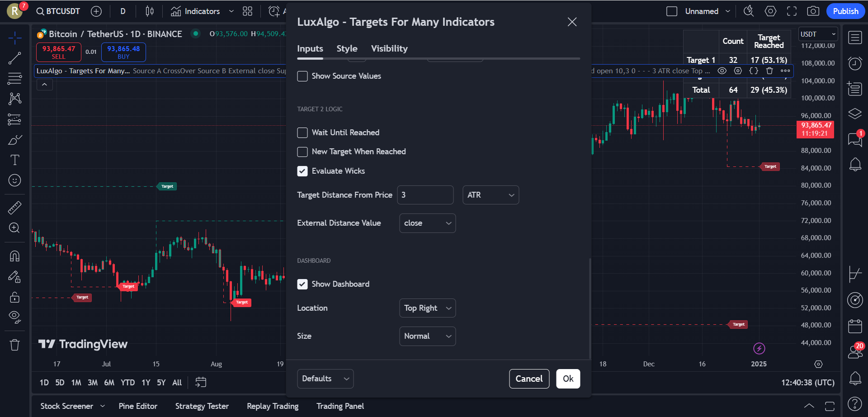Viewport: 868px width, 417px height.
Task: Add symbol to compare with plus icon
Action: click(x=96, y=11)
